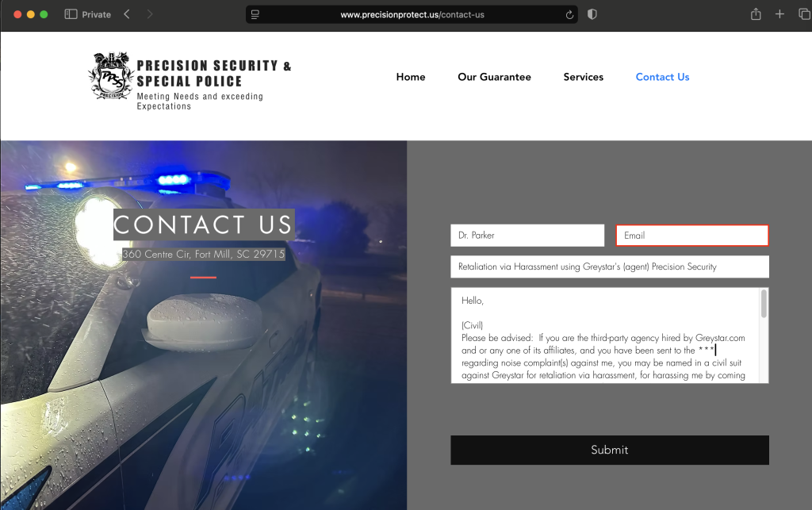Click the name field containing Dr. Parker
Viewport: 812px width, 510px height.
coord(527,236)
